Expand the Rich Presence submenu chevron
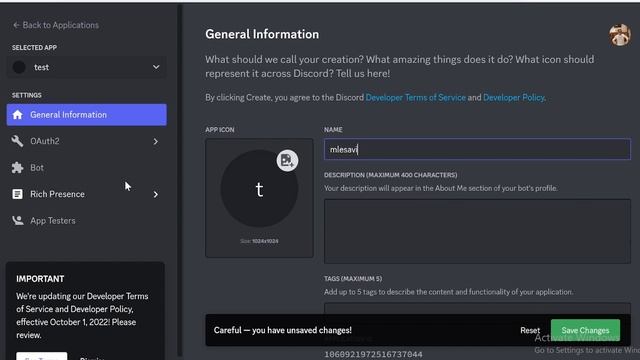 coord(156,194)
